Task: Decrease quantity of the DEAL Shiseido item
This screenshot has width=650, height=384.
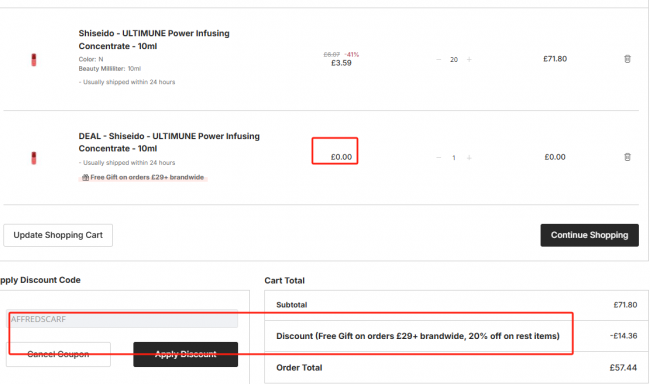Action: coord(439,158)
